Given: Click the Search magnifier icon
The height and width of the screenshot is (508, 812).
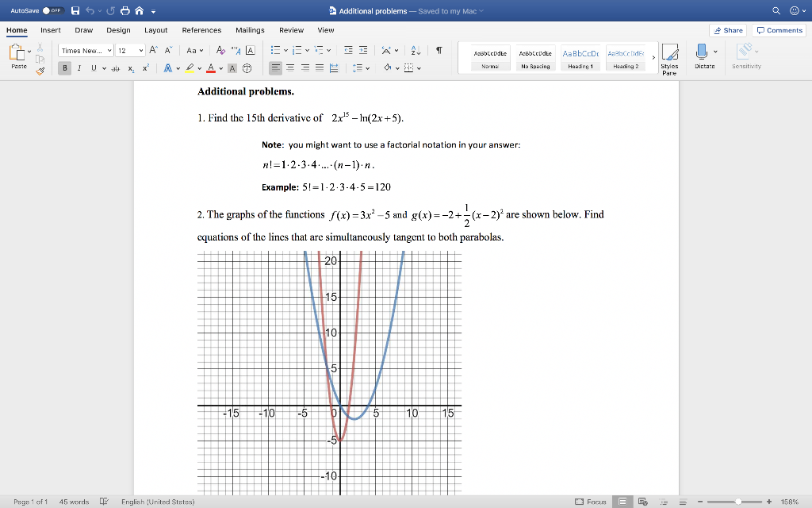Looking at the screenshot, I should tap(776, 11).
